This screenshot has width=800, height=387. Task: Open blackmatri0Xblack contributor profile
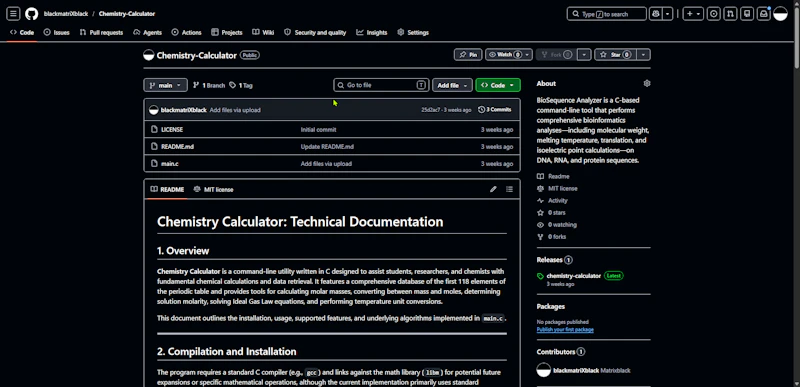(x=576, y=371)
